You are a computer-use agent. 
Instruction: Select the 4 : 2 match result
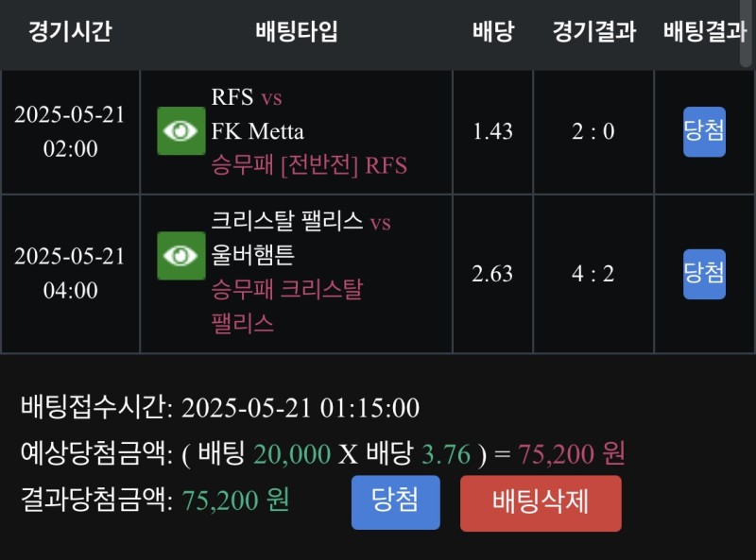coord(593,274)
